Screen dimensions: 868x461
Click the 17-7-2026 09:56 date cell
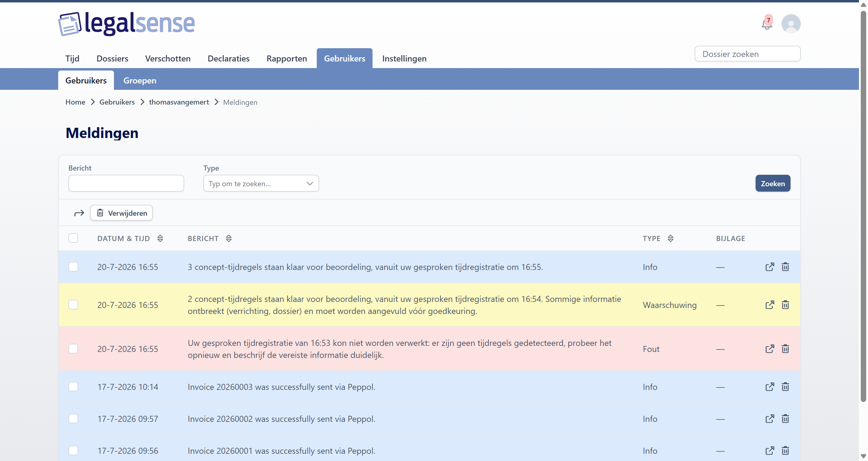point(128,450)
